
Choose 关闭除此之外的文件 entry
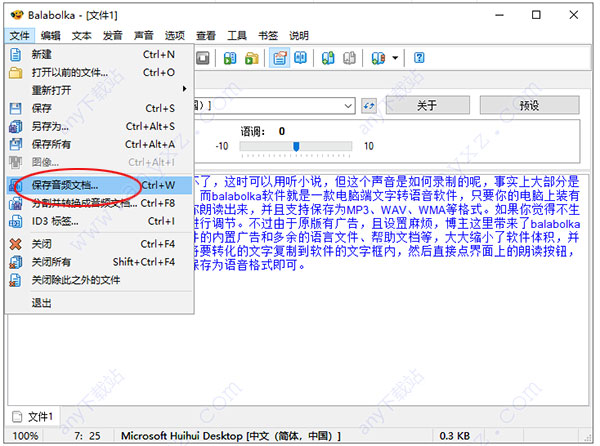click(99, 280)
